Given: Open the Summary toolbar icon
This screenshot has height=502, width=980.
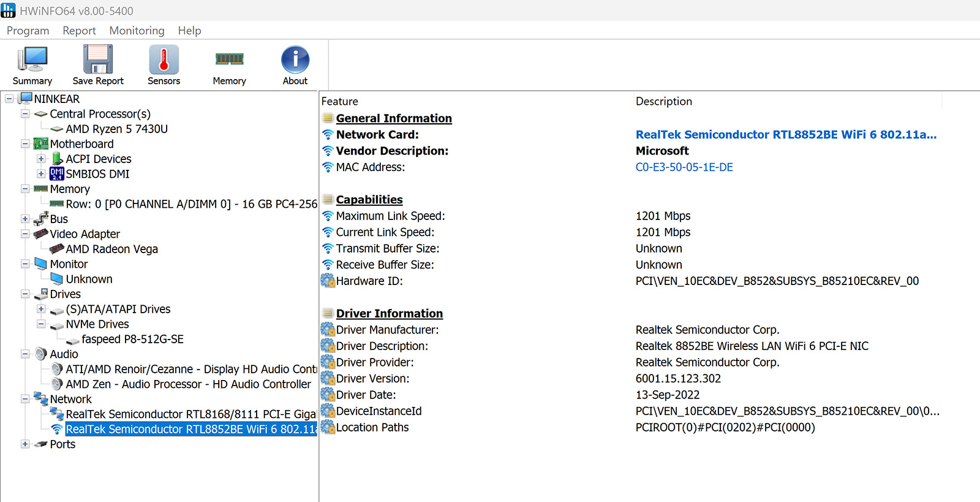Looking at the screenshot, I should coord(32,59).
